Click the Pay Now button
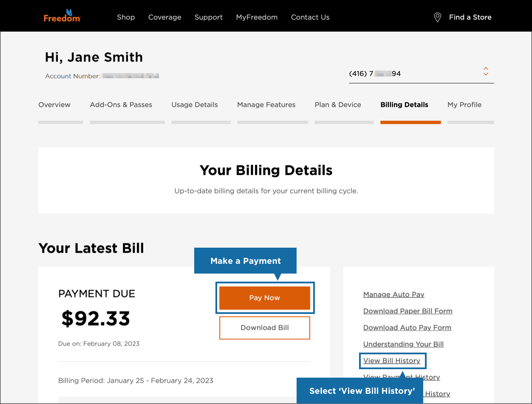 (x=265, y=298)
